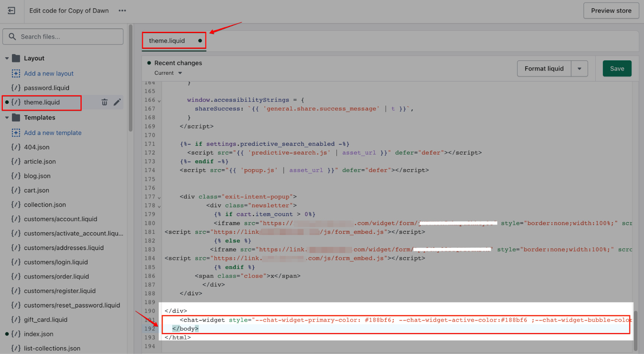Click the Layout folder icon
The image size is (644, 354).
(16, 58)
